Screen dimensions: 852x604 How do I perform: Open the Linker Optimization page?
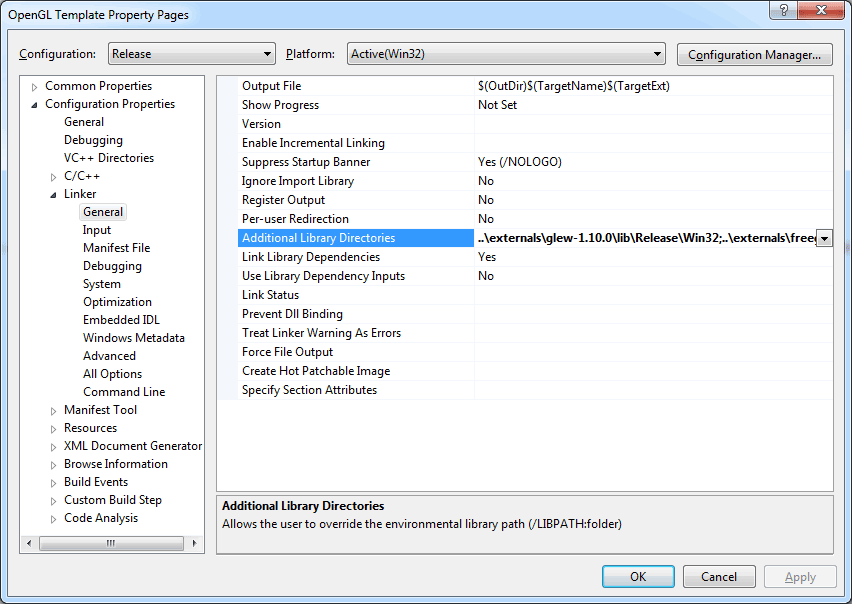(x=117, y=301)
